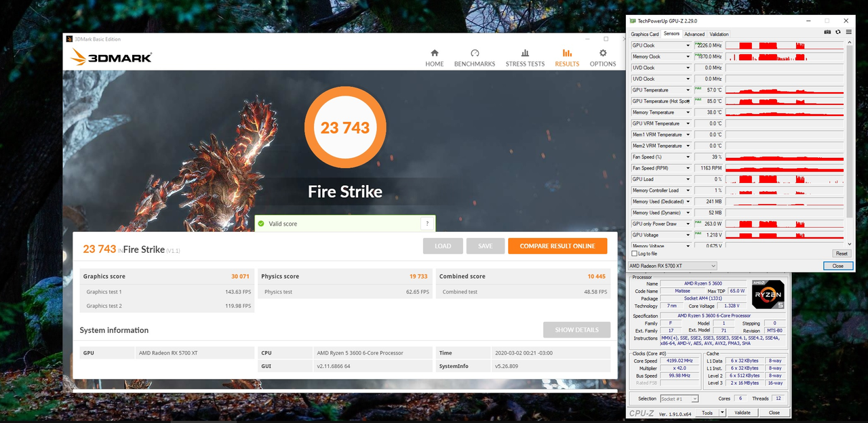
Task: Open the GPU Voltage sensor dropdown
Action: click(688, 235)
